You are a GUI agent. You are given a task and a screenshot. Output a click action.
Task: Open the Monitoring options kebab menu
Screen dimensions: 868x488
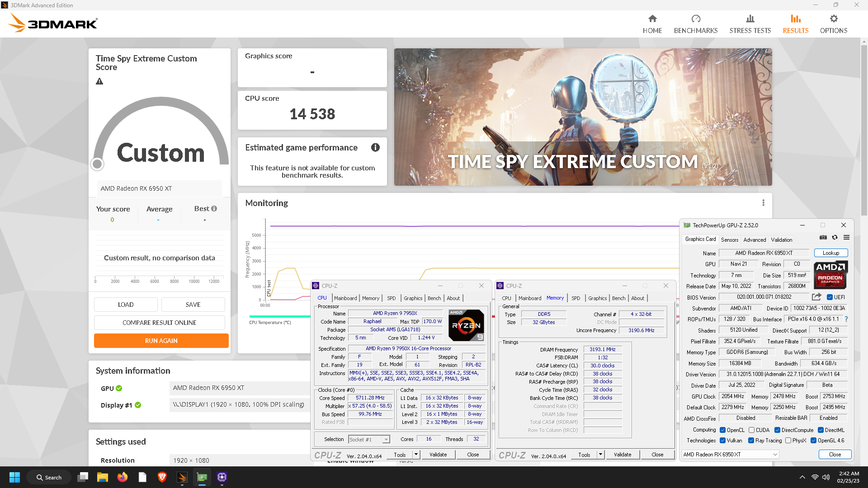tap(763, 203)
